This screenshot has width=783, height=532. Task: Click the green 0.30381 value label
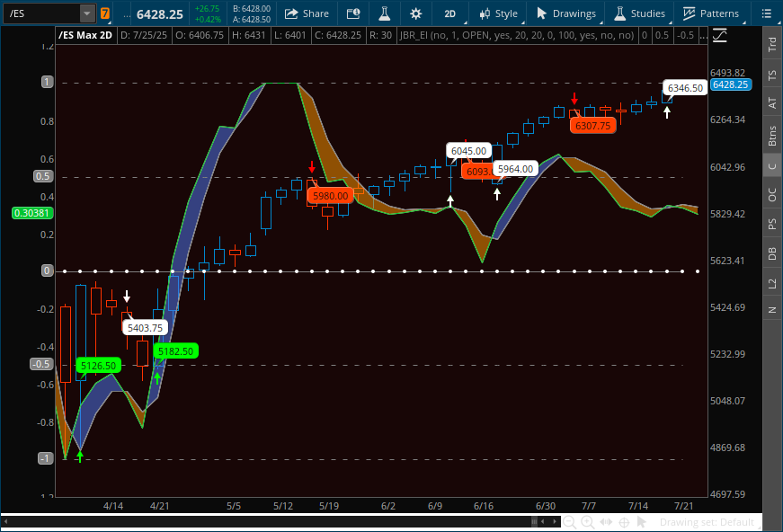(x=32, y=213)
